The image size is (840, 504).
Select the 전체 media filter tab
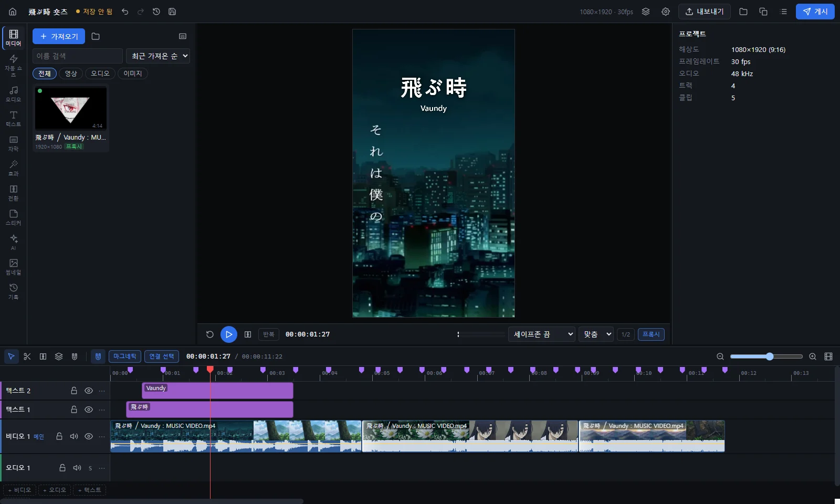point(45,73)
